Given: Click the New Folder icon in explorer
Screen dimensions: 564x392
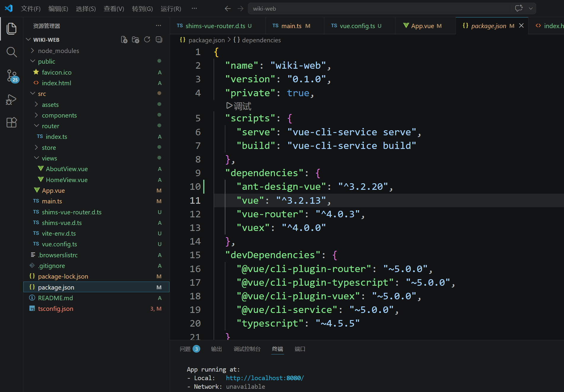Looking at the screenshot, I should pyautogui.click(x=135, y=40).
